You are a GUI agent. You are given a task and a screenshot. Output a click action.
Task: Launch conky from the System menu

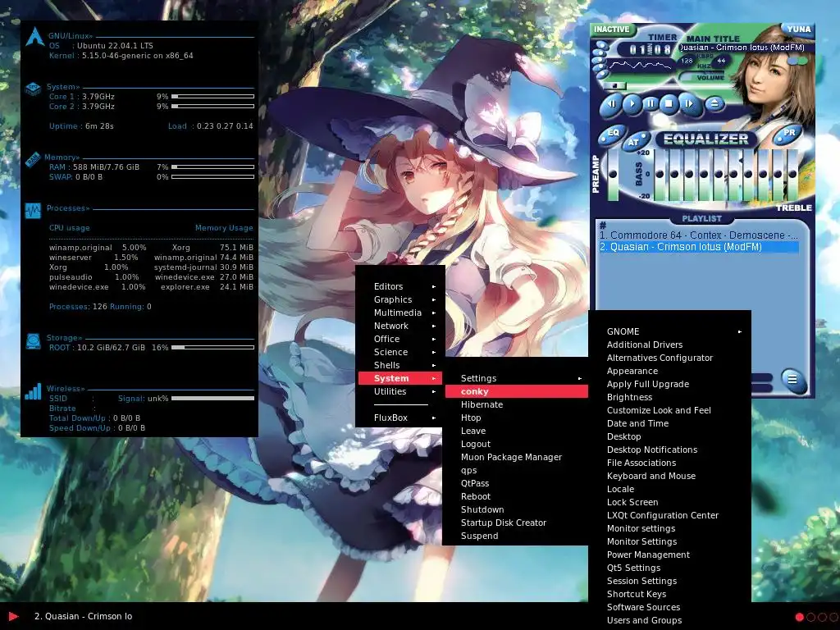[517, 391]
